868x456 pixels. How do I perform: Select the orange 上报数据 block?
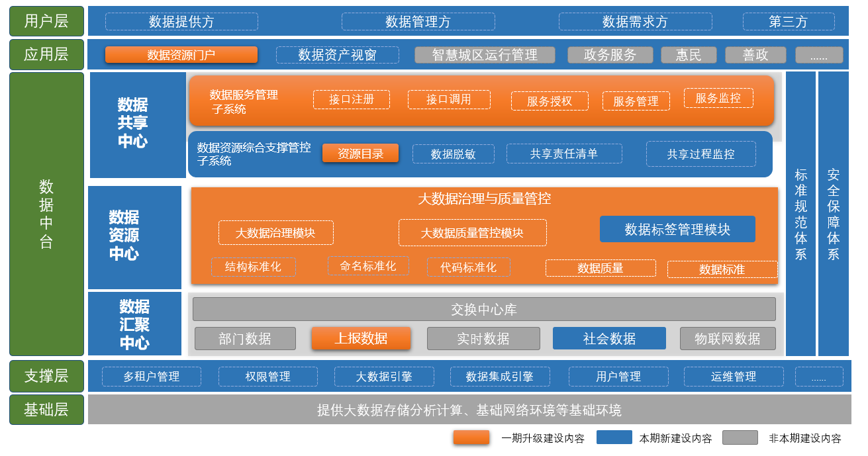[361, 338]
